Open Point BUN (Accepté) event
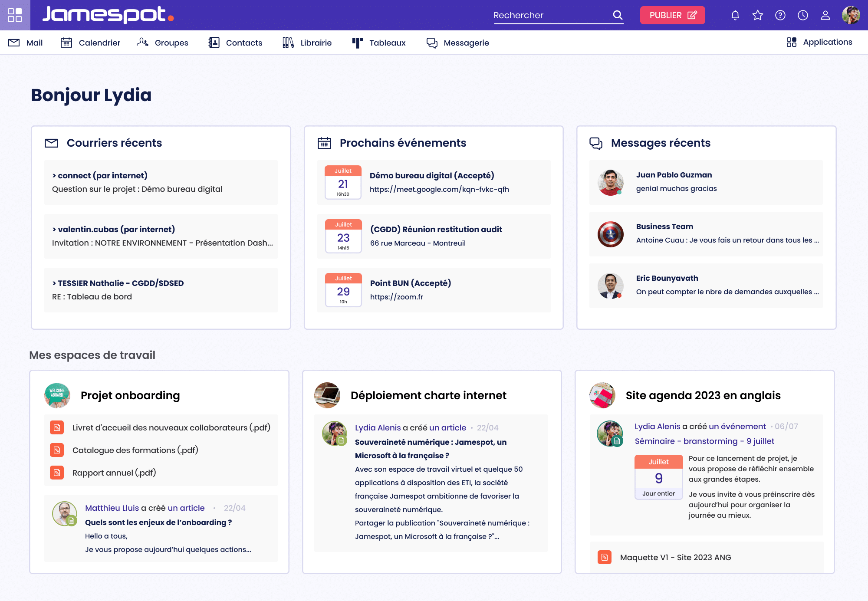868x601 pixels. point(411,283)
